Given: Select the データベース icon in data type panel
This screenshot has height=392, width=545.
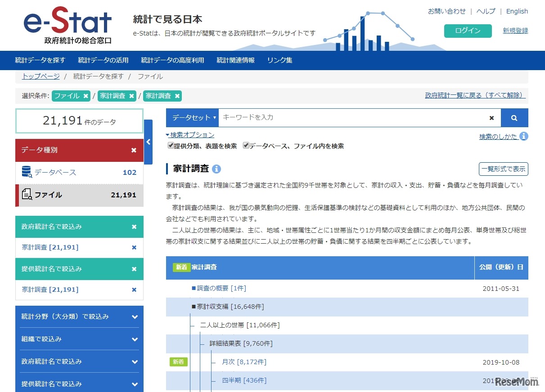Looking at the screenshot, I should [26, 172].
